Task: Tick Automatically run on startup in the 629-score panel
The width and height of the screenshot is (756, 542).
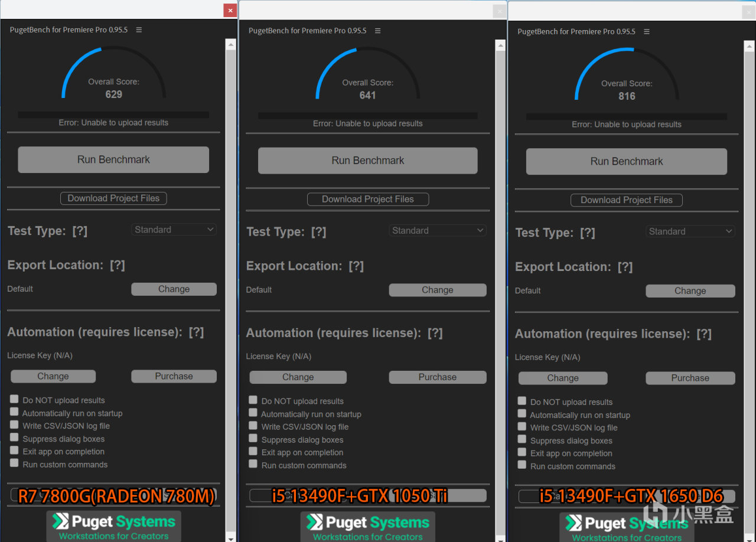Action: pos(14,412)
